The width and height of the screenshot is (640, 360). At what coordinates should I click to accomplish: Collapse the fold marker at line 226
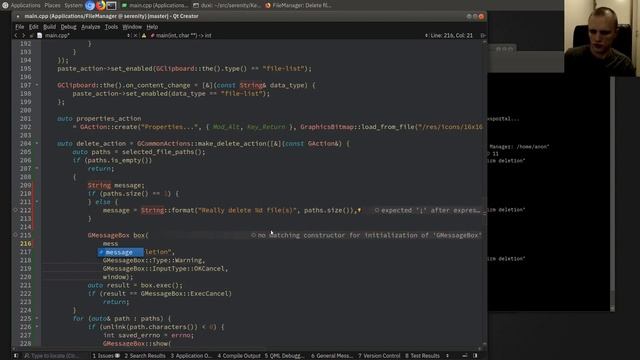pyautogui.click(x=37, y=327)
